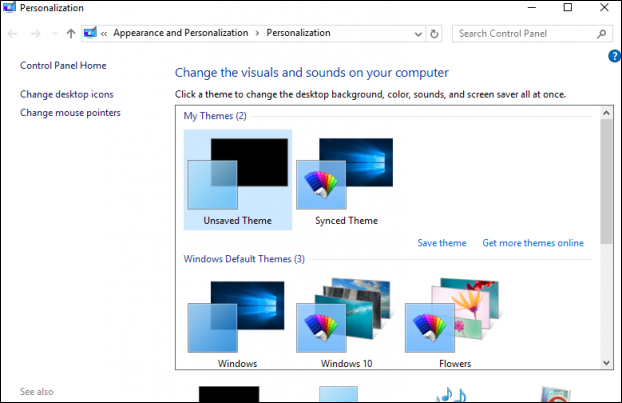Click the Back navigation arrow
The height and width of the screenshot is (403, 622).
click(12, 34)
